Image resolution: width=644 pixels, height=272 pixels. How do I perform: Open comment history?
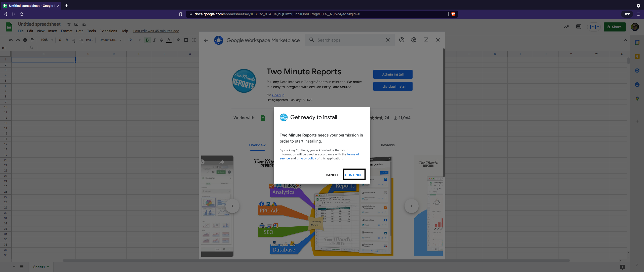coord(579,27)
